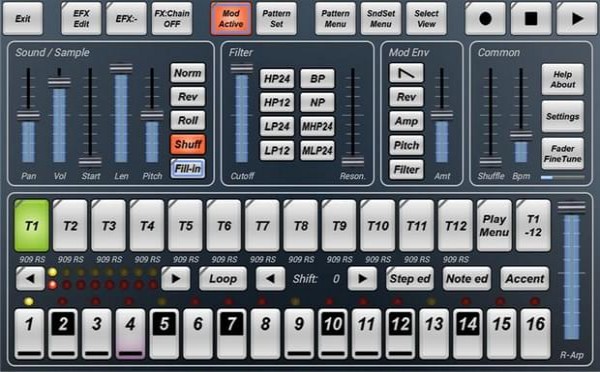Select the ramp envelope shape icon
The width and height of the screenshot is (600, 372).
coord(406,73)
